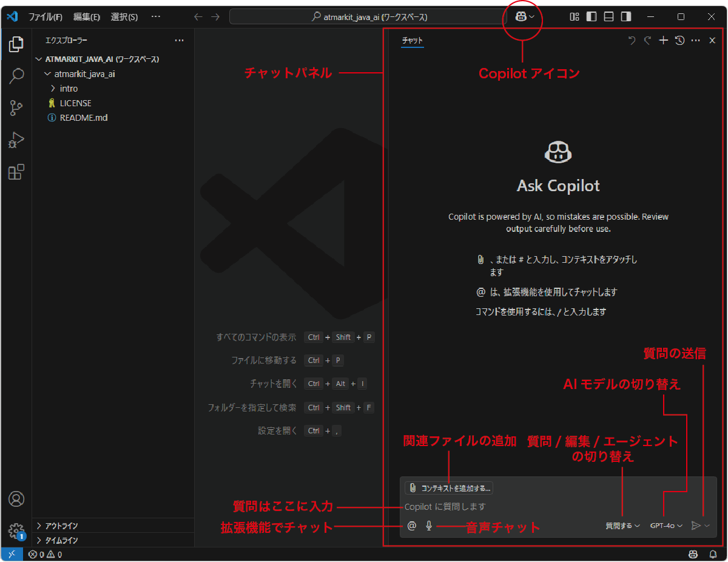
Task: Open the ファイル menu
Action: point(44,16)
